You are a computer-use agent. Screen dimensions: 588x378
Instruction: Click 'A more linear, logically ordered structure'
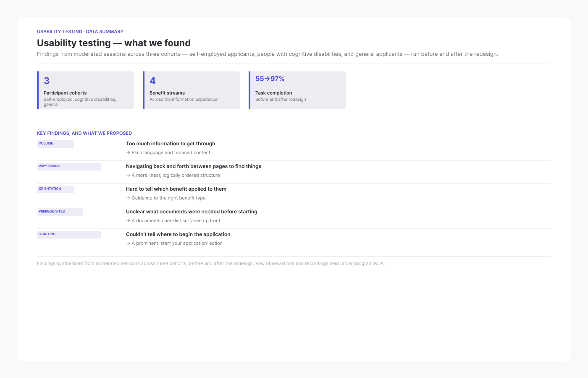tap(173, 176)
